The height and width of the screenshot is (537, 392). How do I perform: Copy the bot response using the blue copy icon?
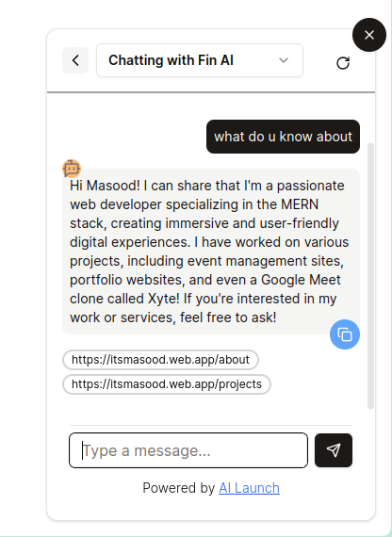pos(345,334)
